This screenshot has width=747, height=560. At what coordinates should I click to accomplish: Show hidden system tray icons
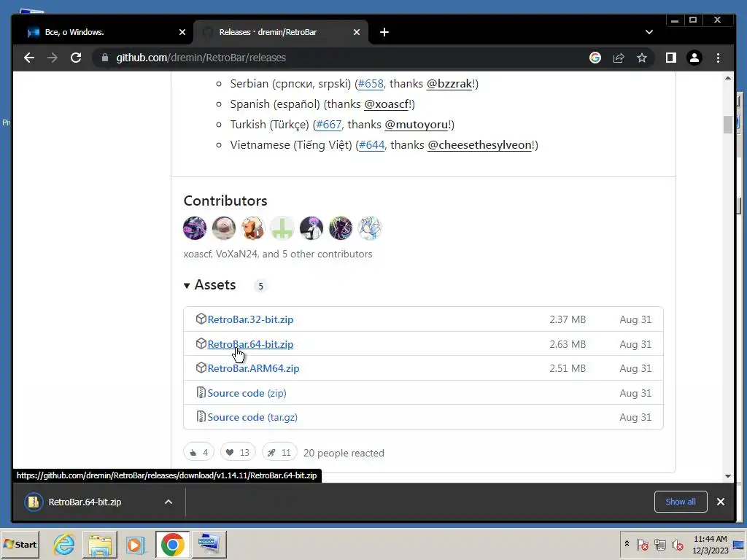[x=627, y=544]
